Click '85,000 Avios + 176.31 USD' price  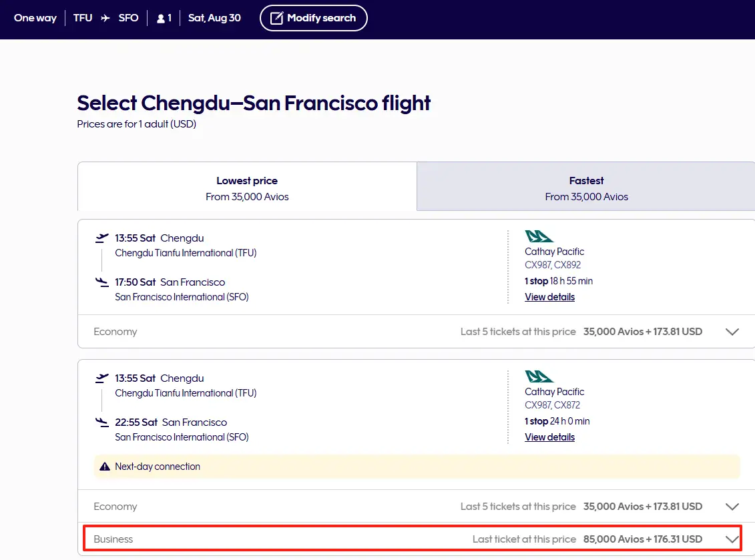click(643, 539)
